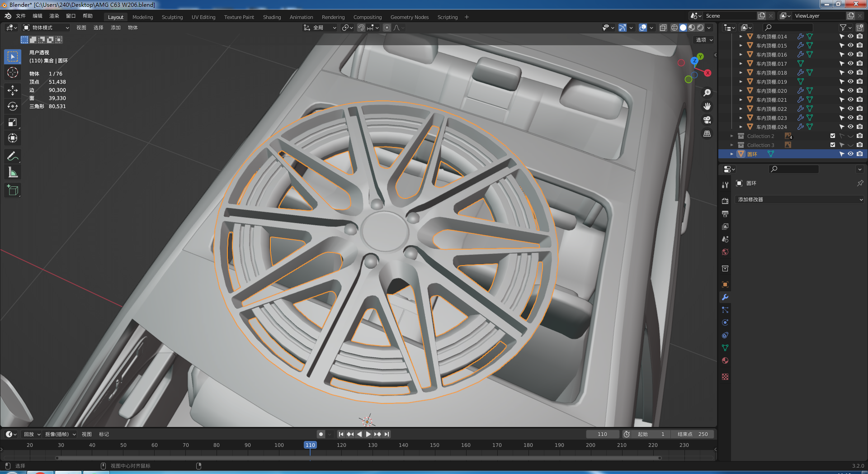868x474 pixels.
Task: Hide 车内顶棚.014 with its eye icon
Action: 850,37
